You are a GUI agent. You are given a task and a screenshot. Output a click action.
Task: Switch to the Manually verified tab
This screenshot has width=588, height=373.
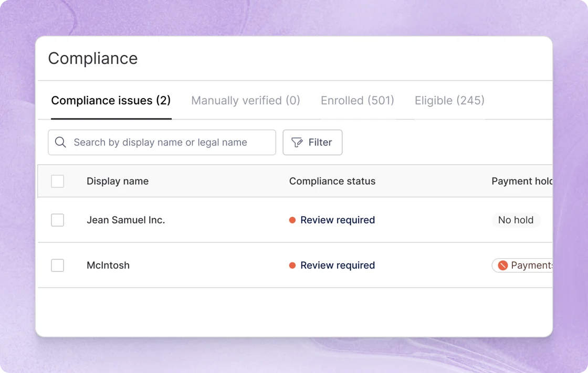tap(245, 101)
